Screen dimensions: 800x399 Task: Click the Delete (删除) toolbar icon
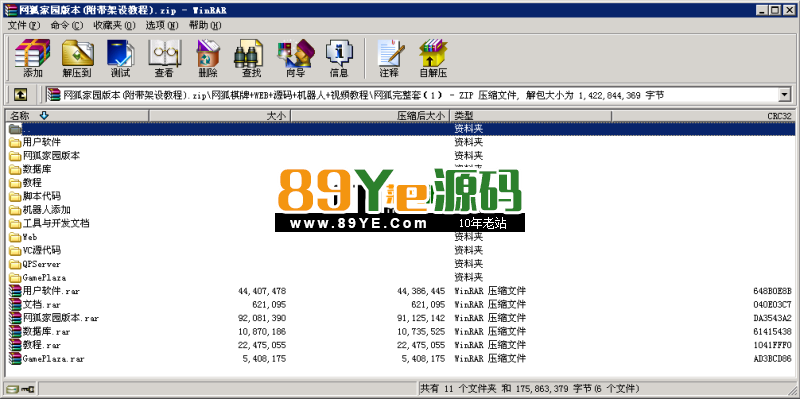click(x=208, y=58)
